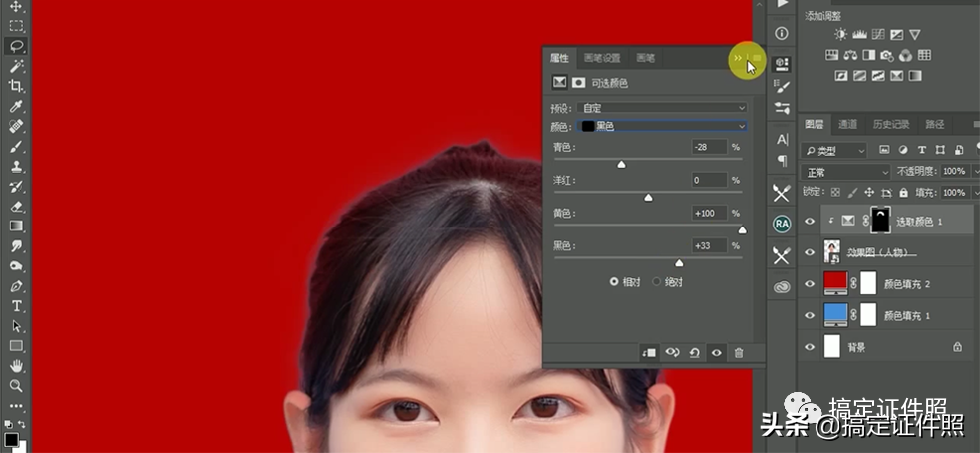Select the Pen tool
980x453 pixels.
[x=16, y=286]
